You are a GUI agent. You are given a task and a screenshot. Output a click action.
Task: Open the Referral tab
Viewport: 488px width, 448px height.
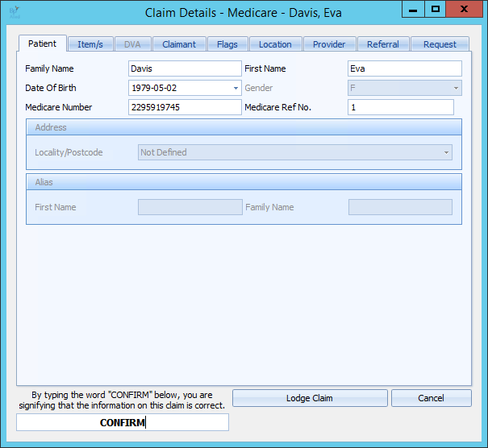383,44
